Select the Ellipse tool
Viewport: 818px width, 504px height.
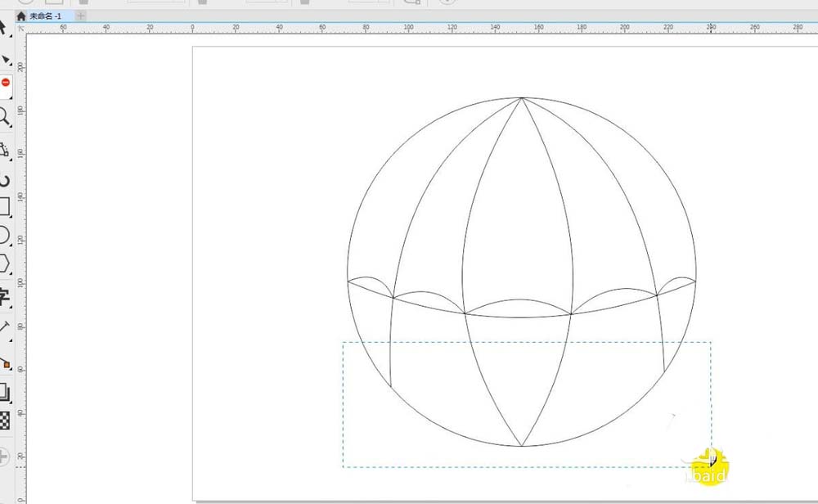click(x=4, y=236)
